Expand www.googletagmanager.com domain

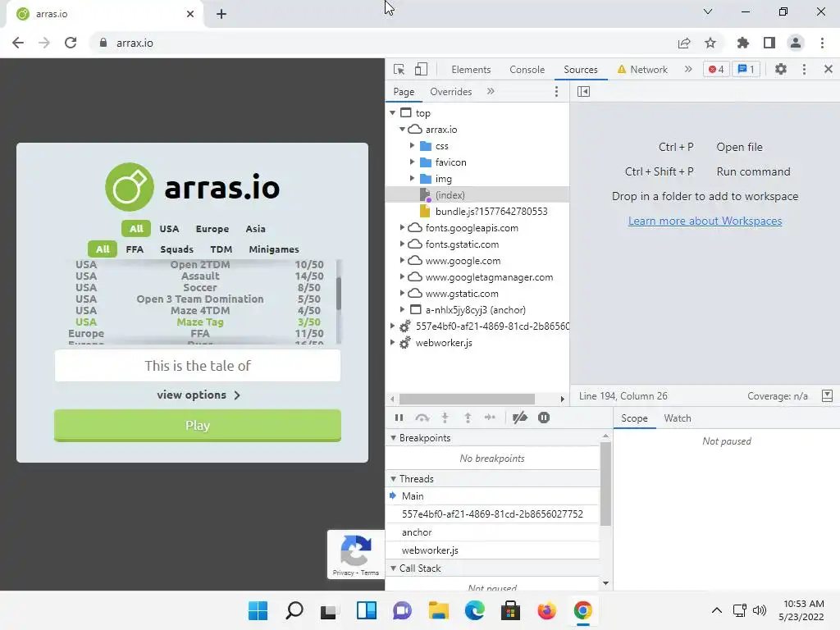tap(402, 277)
